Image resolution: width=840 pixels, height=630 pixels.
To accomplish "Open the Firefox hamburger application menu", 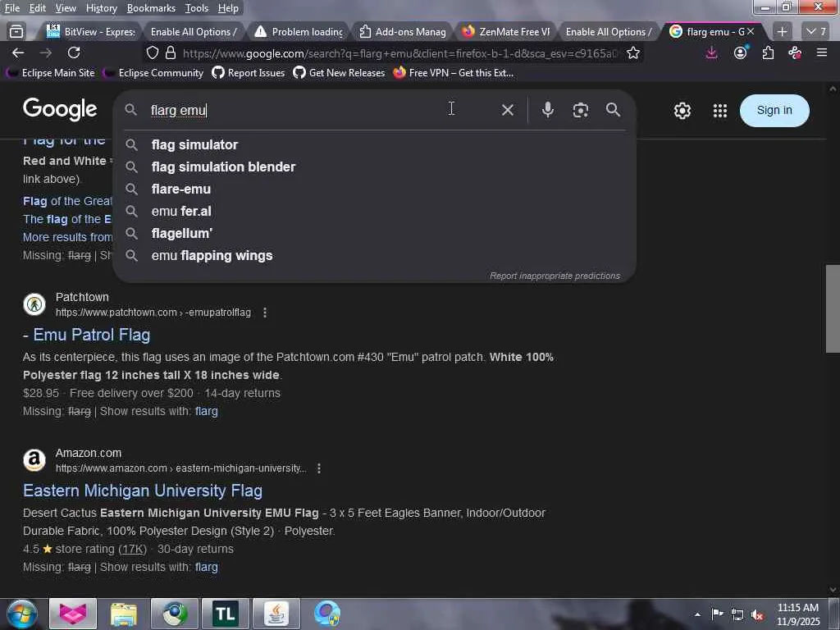I will point(822,52).
